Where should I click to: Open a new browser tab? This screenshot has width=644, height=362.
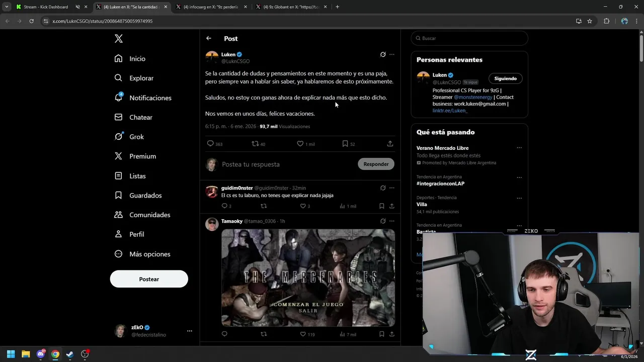click(x=337, y=7)
